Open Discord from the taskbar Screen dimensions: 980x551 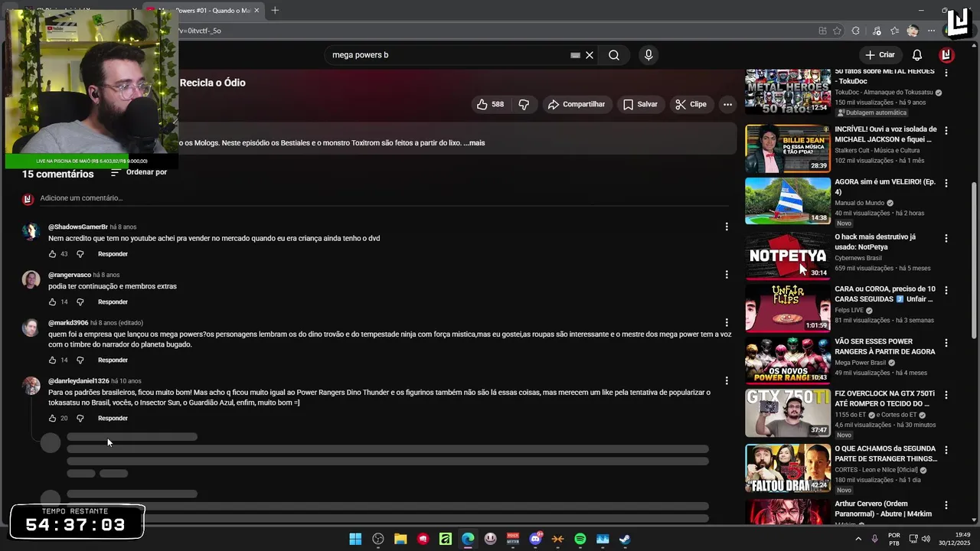(535, 539)
